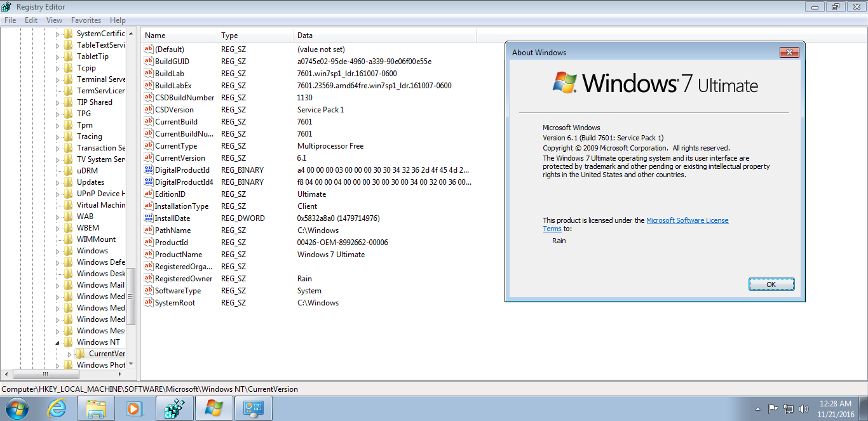This screenshot has height=421, width=868.
Task: Click the tree pane vertical scrollbar thumb
Action: point(132,297)
